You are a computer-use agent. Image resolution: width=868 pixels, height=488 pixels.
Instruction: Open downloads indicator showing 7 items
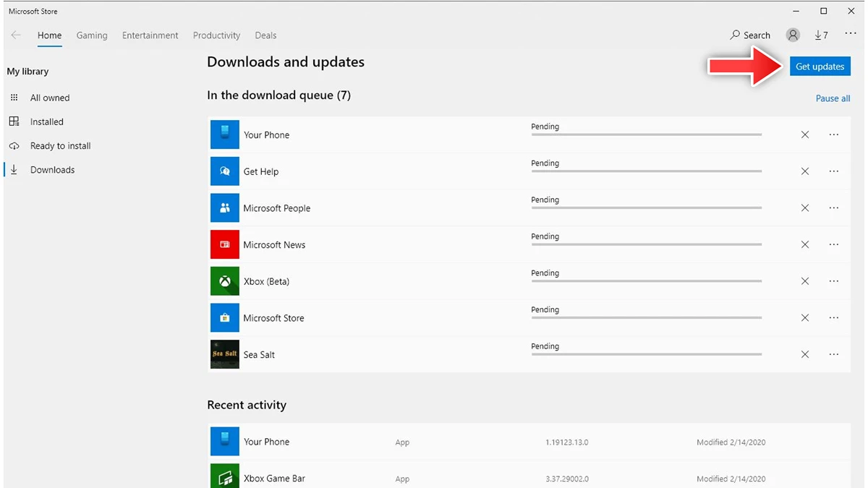821,35
